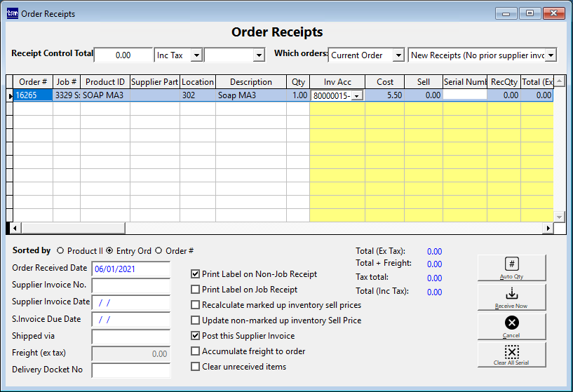This screenshot has height=392, width=573.
Task: Uncheck Post this Supplier Invoice
Action: pyautogui.click(x=196, y=336)
